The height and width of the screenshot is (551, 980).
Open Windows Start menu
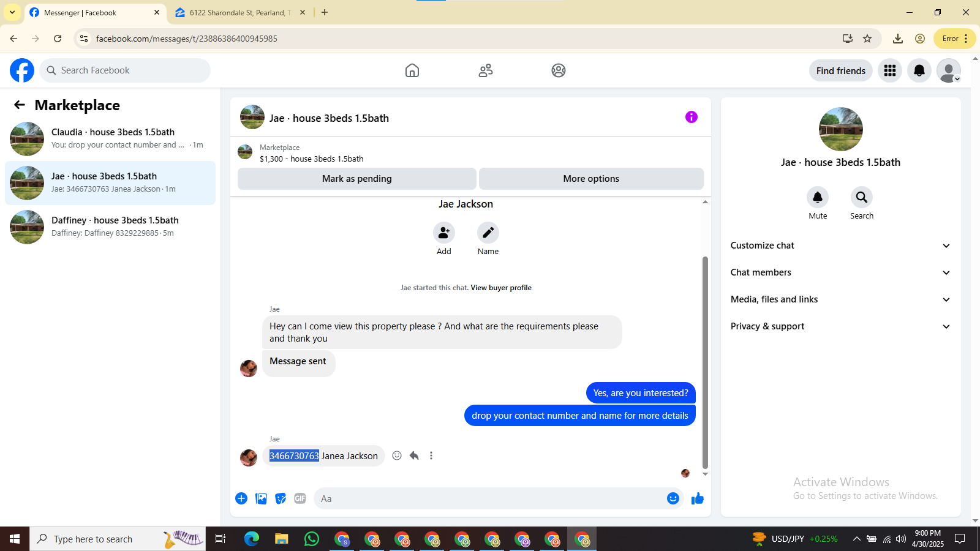[x=15, y=539]
